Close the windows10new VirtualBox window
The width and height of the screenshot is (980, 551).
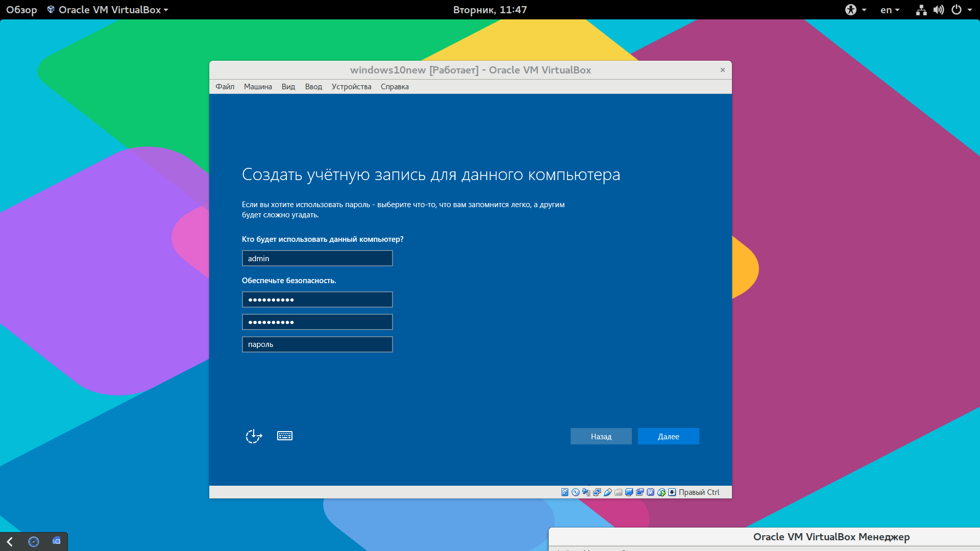pyautogui.click(x=723, y=70)
